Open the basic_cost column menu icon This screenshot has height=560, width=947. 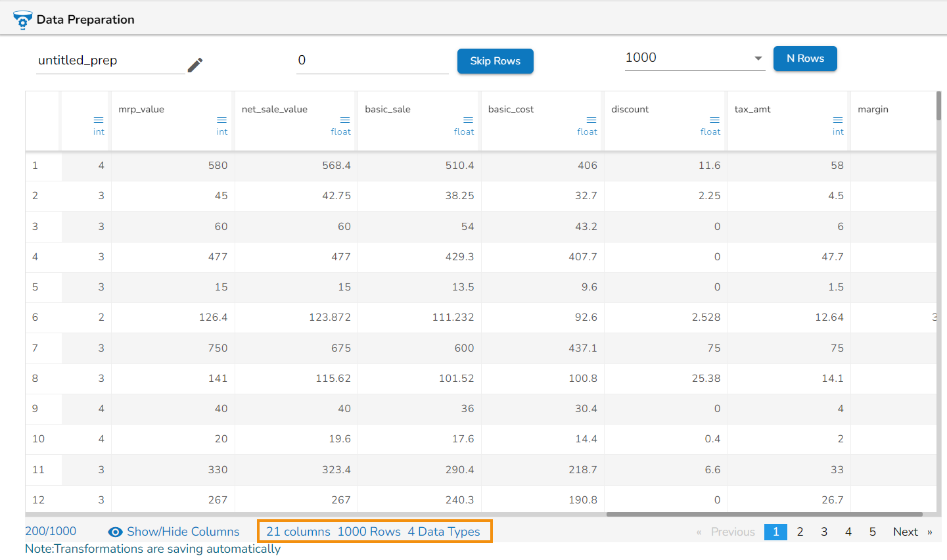591,120
